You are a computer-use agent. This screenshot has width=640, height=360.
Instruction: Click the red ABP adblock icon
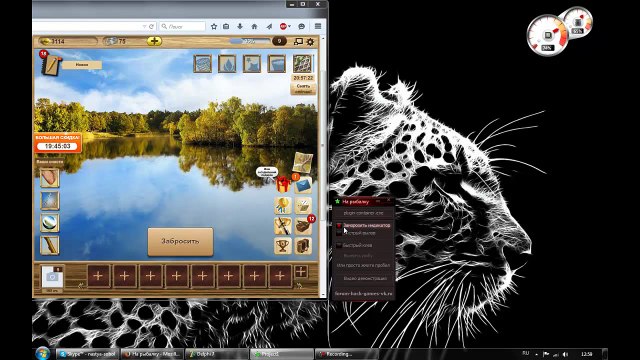283,26
